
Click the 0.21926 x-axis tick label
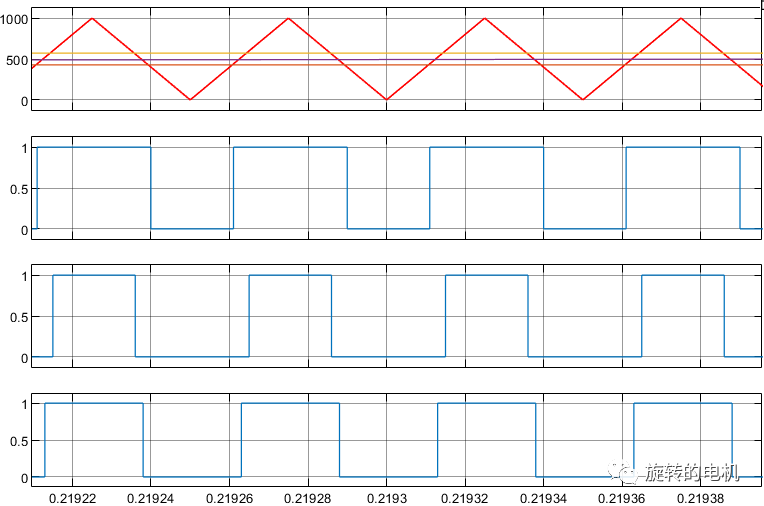[x=229, y=498]
